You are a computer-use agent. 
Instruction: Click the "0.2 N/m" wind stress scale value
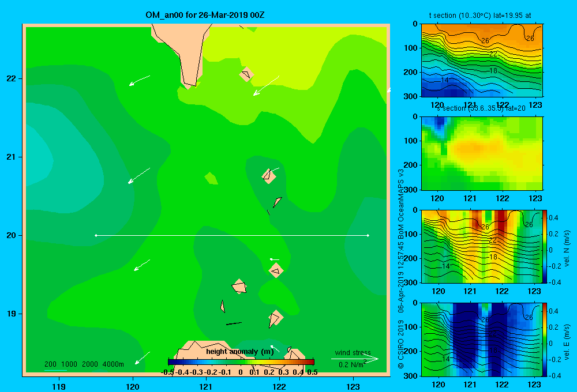351,364
